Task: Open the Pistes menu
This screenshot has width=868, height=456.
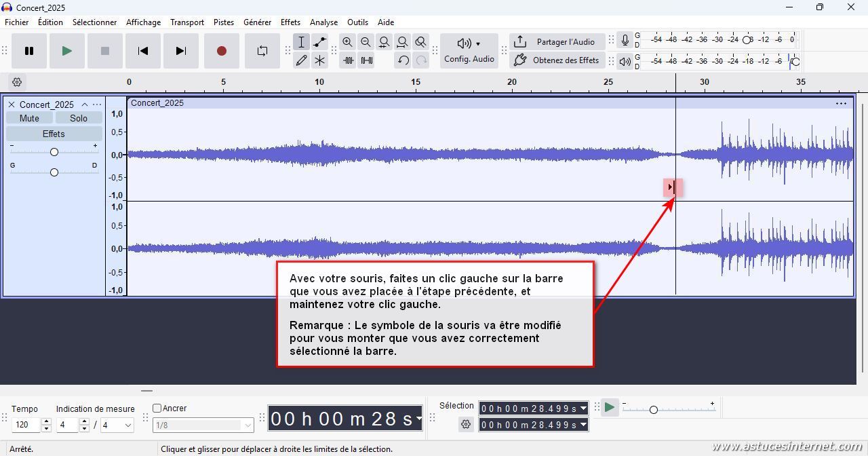Action: (x=224, y=22)
